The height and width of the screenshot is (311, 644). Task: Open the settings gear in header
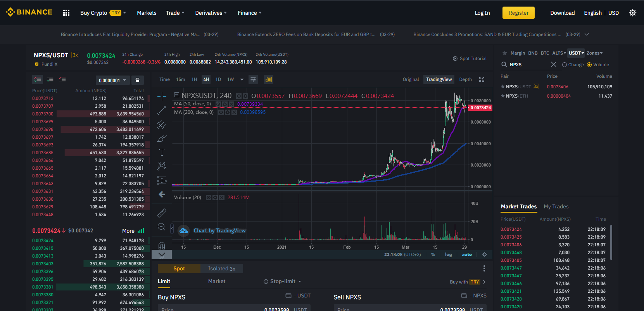coord(633,13)
